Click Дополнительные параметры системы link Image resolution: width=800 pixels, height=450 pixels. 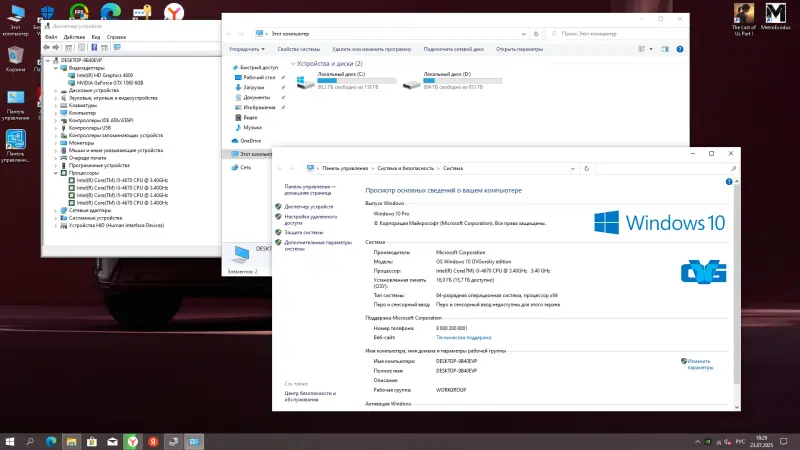pyautogui.click(x=318, y=245)
